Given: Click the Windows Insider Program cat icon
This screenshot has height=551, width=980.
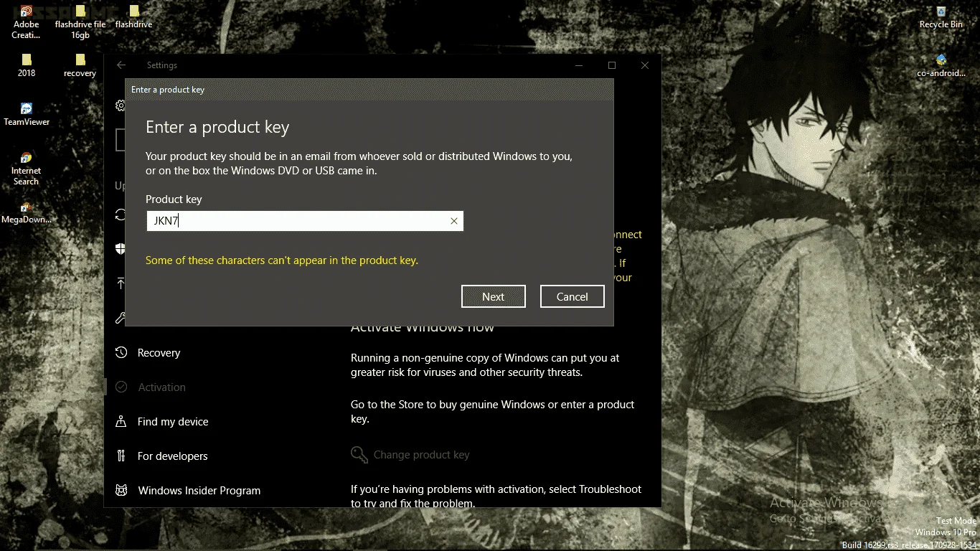Looking at the screenshot, I should click(121, 490).
